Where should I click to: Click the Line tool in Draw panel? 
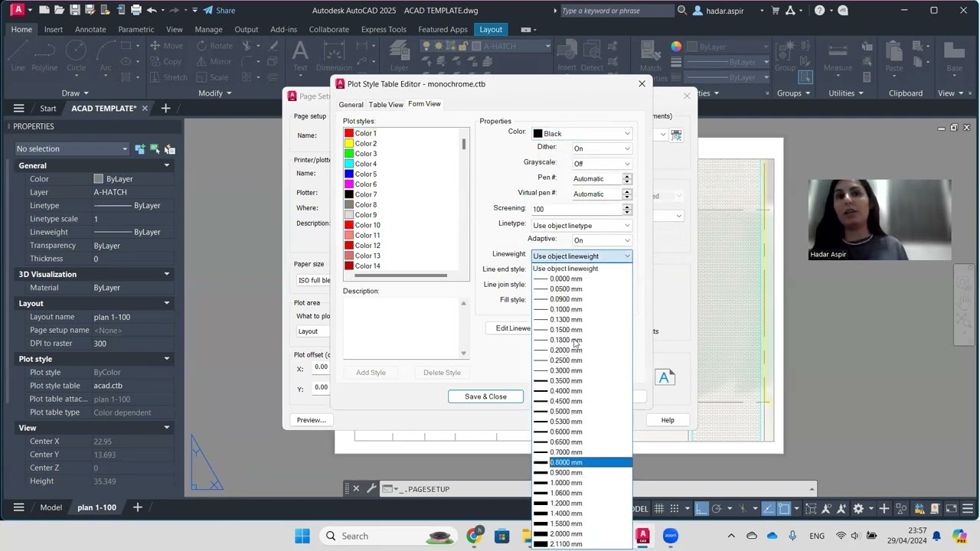[x=18, y=57]
